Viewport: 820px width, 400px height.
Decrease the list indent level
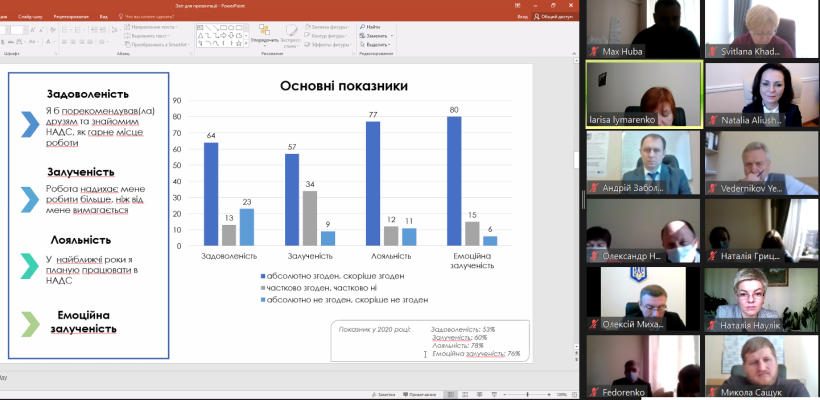[93, 30]
